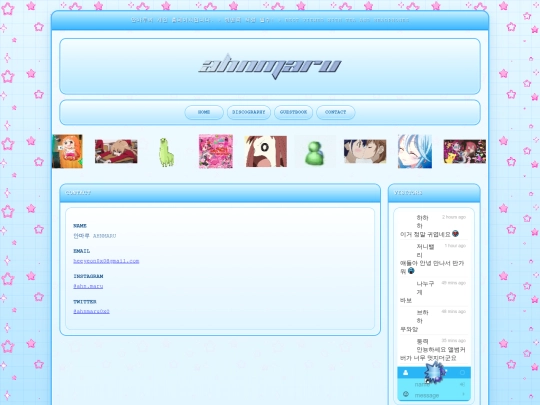The width and height of the screenshot is (540, 405).
Task: Click the speaker icon beside name field
Action: 462,384
